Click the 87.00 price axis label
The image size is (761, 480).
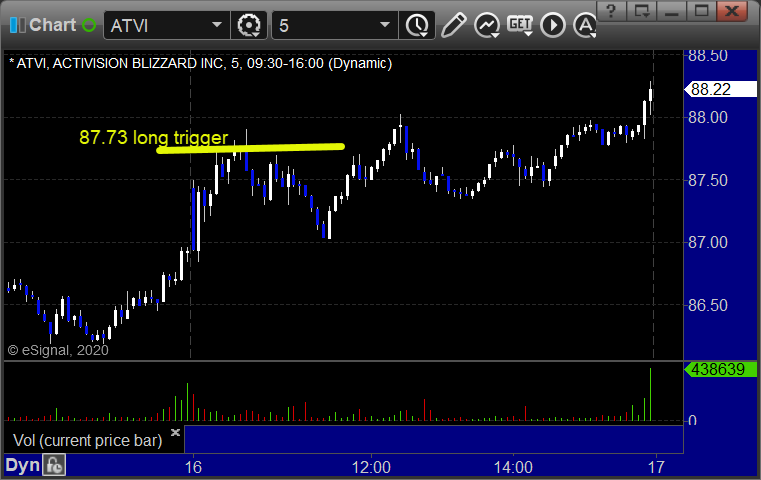(x=708, y=243)
